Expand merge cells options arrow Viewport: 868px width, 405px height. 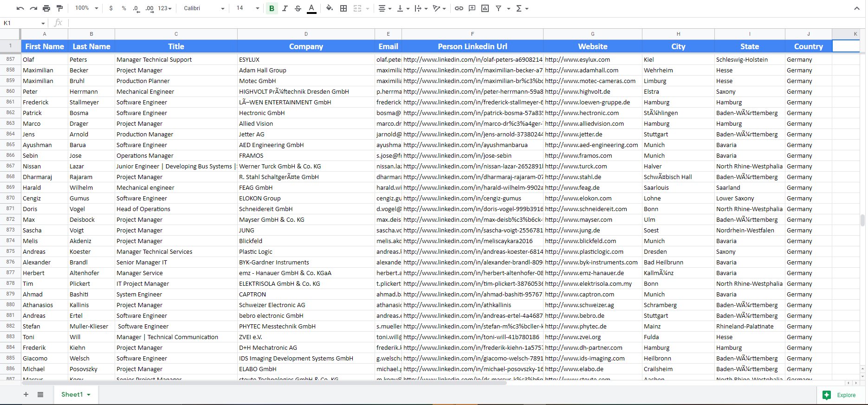(x=368, y=8)
